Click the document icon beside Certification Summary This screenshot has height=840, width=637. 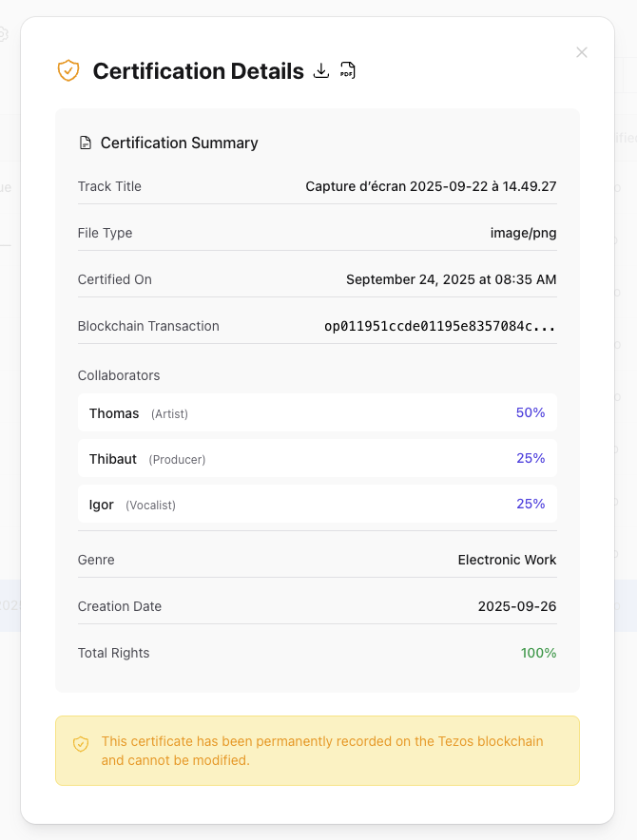point(86,143)
